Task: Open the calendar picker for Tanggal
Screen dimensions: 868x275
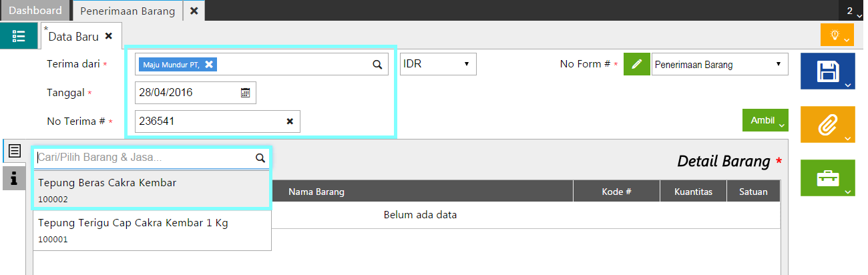Action: point(245,93)
